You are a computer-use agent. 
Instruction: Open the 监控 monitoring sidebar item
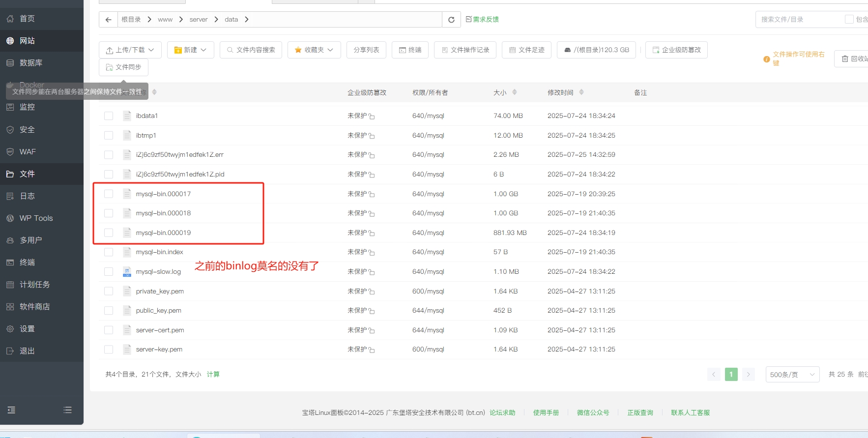pyautogui.click(x=41, y=107)
